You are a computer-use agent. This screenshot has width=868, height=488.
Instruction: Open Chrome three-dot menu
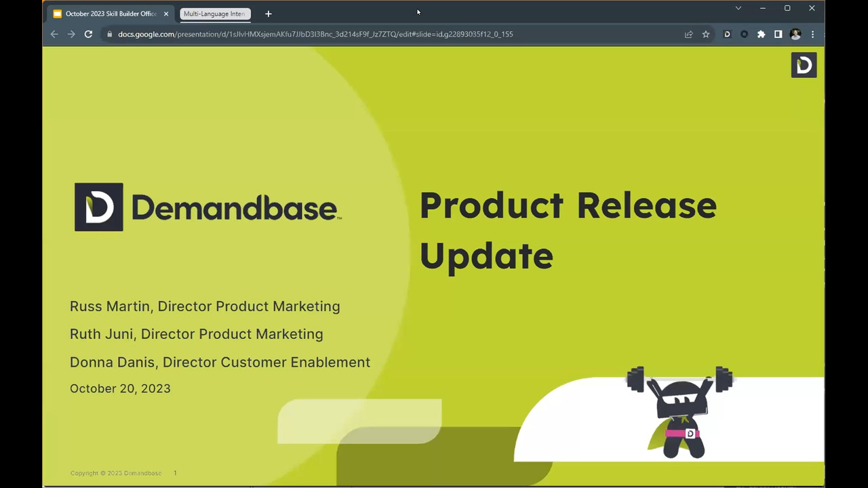click(812, 34)
